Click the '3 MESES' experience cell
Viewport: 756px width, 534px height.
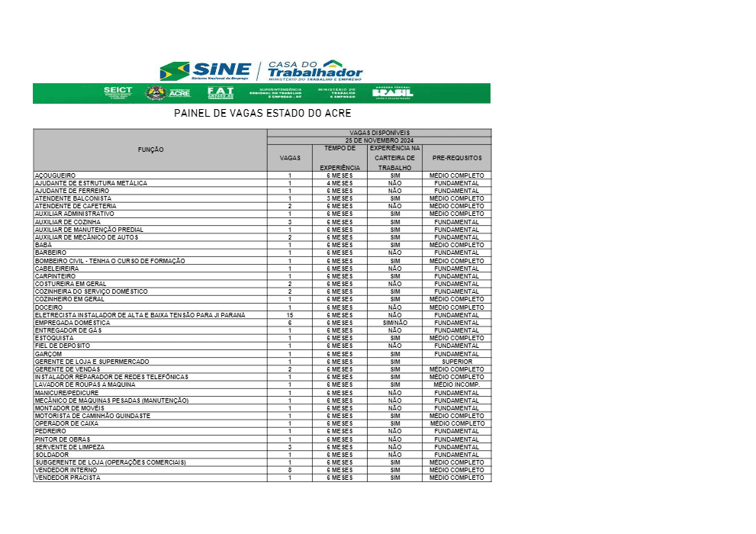click(x=340, y=198)
